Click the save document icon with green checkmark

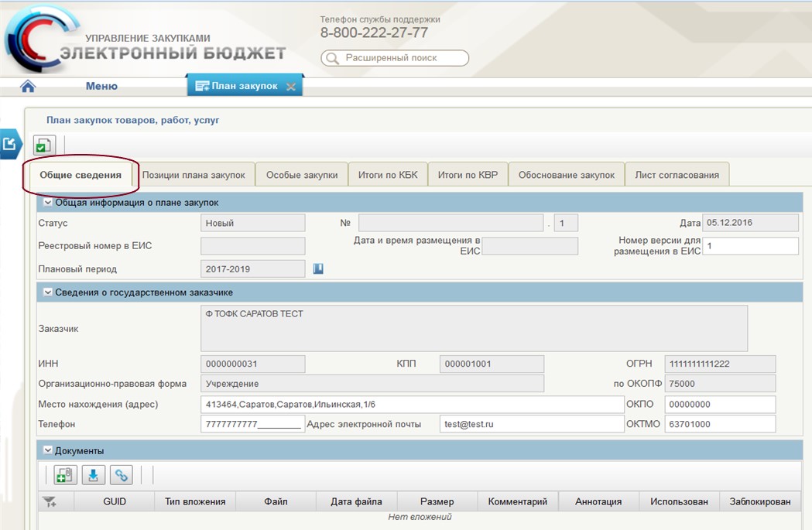tap(44, 145)
